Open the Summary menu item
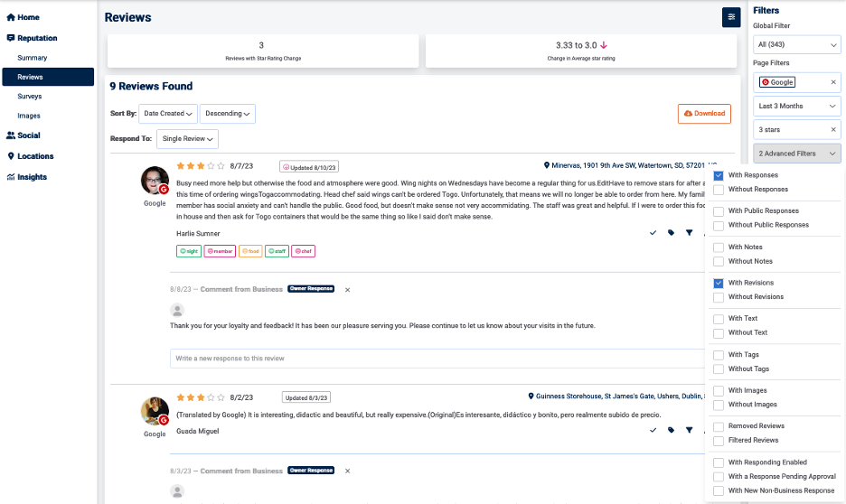This screenshot has width=846, height=504. coord(33,58)
